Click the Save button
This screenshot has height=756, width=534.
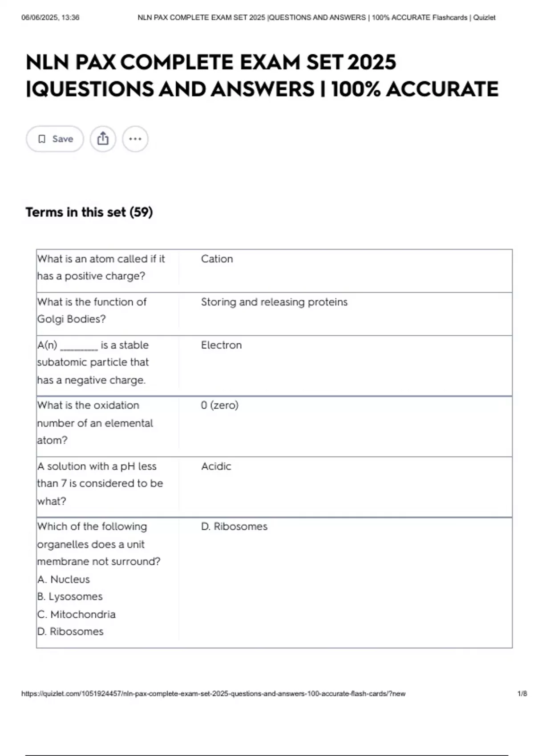click(x=55, y=139)
